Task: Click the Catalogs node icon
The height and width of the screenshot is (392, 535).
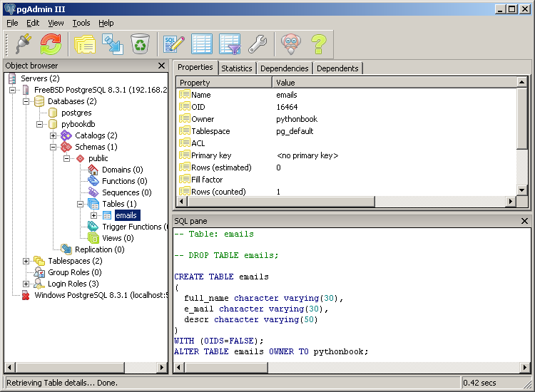Action: pyautogui.click(x=66, y=135)
